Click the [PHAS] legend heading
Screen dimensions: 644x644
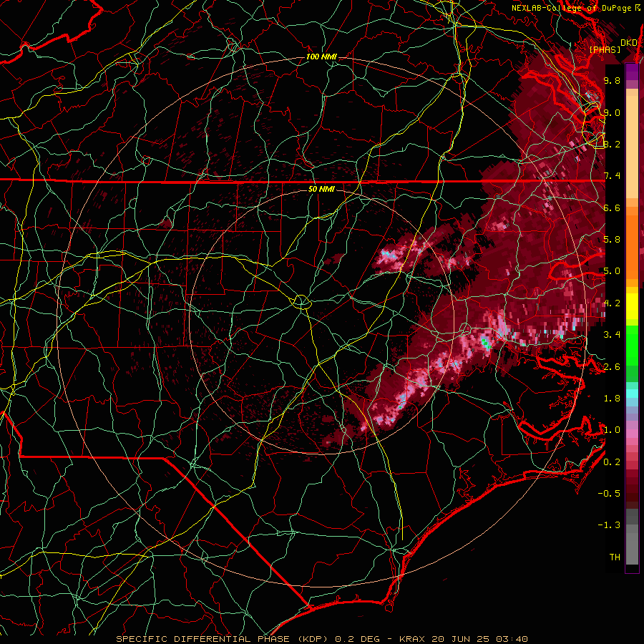pos(605,49)
